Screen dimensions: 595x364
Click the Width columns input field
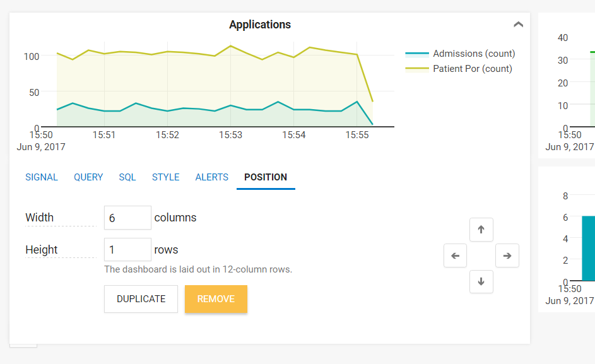point(127,217)
